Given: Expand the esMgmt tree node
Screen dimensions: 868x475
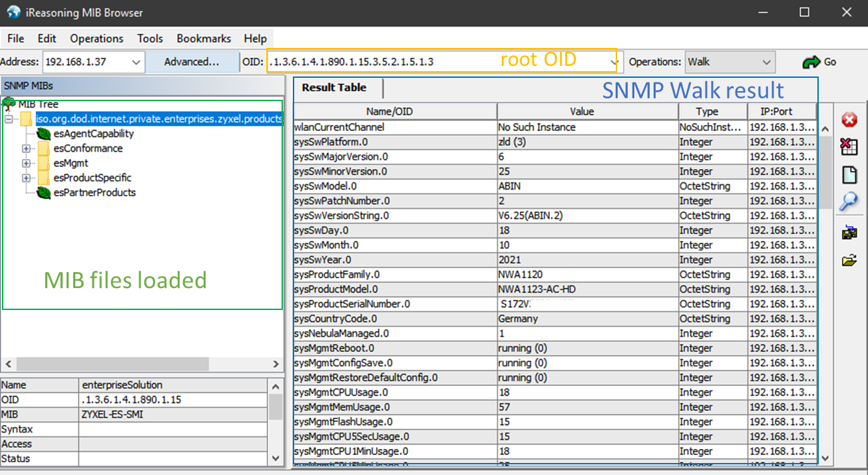Looking at the screenshot, I should 25,163.
